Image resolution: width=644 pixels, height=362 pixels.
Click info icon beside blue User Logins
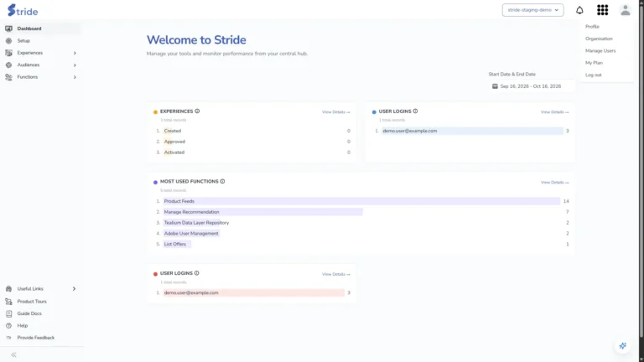point(415,111)
